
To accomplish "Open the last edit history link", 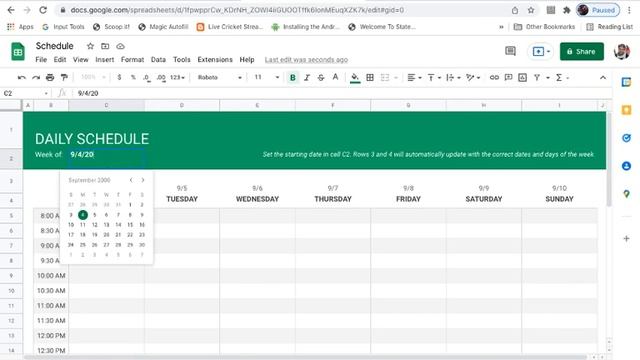I will (306, 60).
